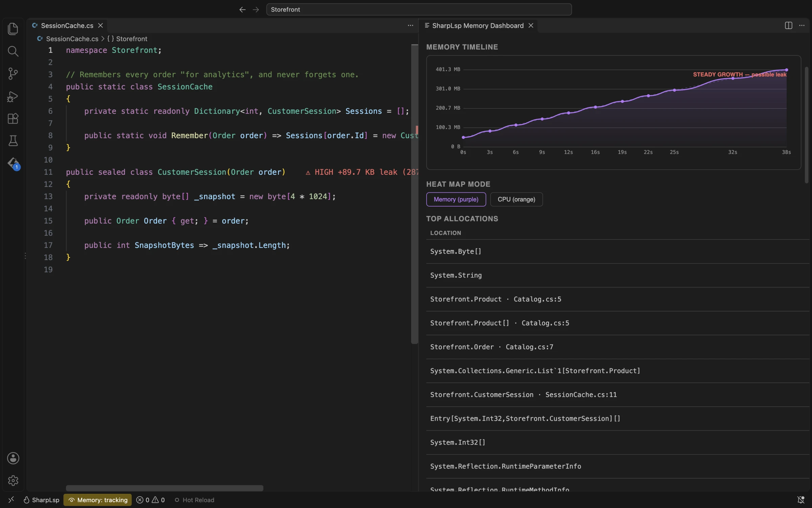Viewport: 812px width, 508px height.
Task: Go forward with the right arrow
Action: point(256,9)
